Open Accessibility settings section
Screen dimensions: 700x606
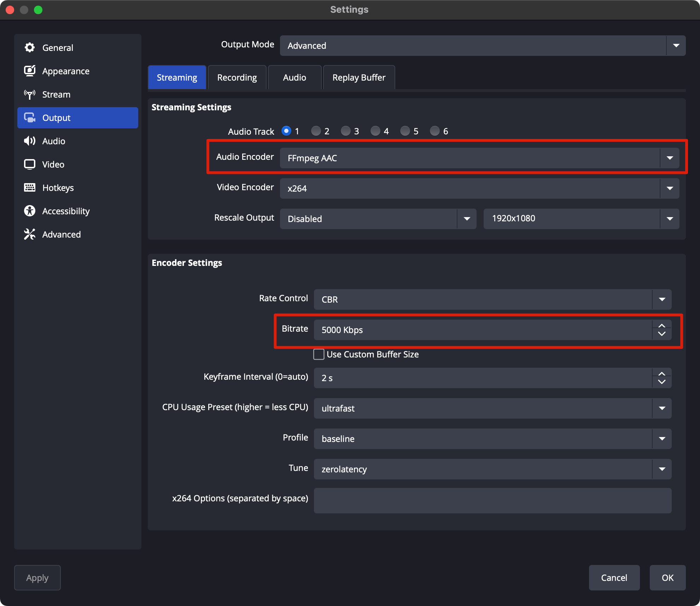coord(78,211)
